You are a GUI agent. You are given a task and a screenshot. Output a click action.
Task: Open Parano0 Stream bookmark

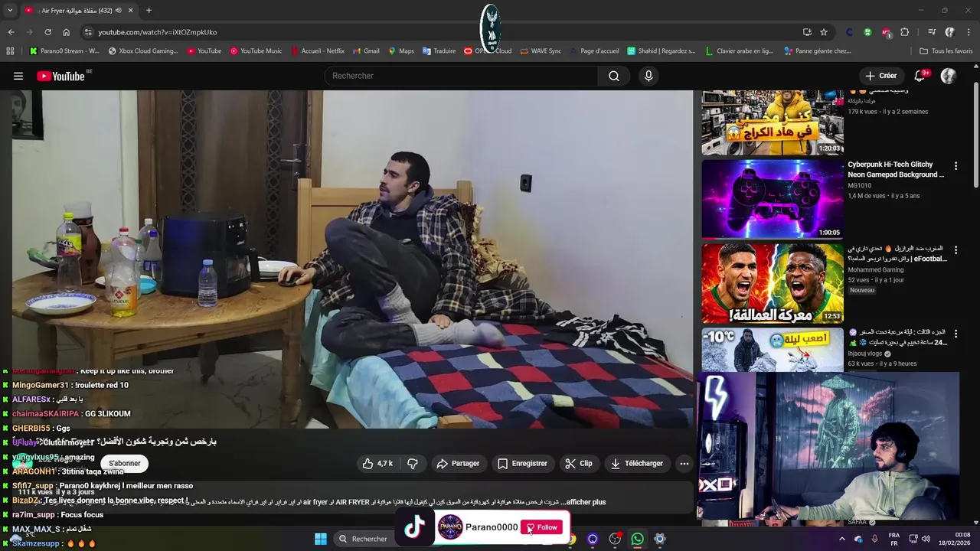click(64, 51)
